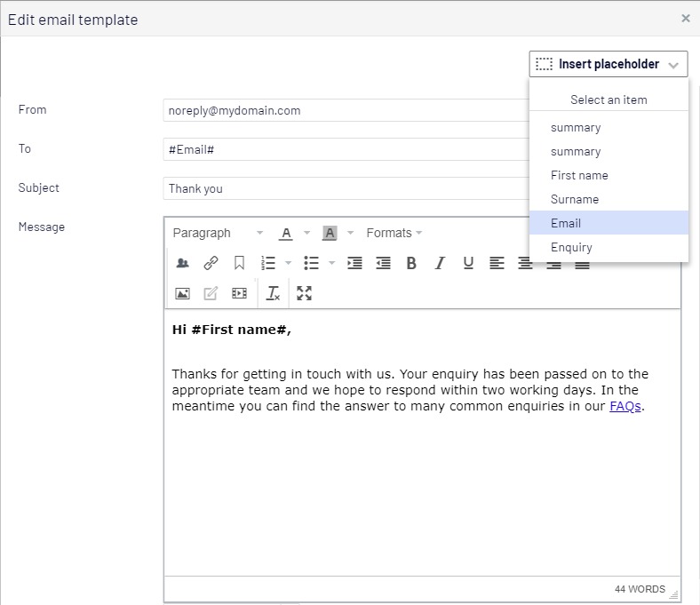Open the Insert placeholder dropdown
Screen dimensions: 700x605
click(609, 64)
